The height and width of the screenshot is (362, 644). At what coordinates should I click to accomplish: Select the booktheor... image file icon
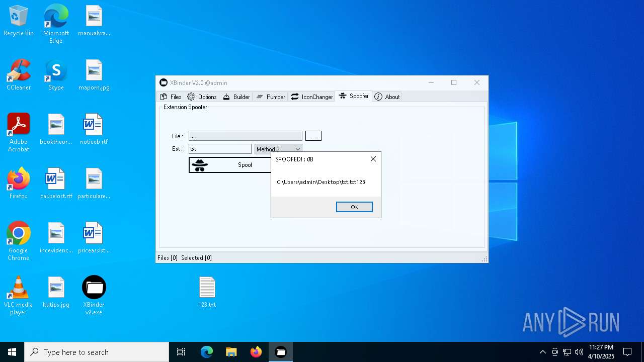[56, 130]
